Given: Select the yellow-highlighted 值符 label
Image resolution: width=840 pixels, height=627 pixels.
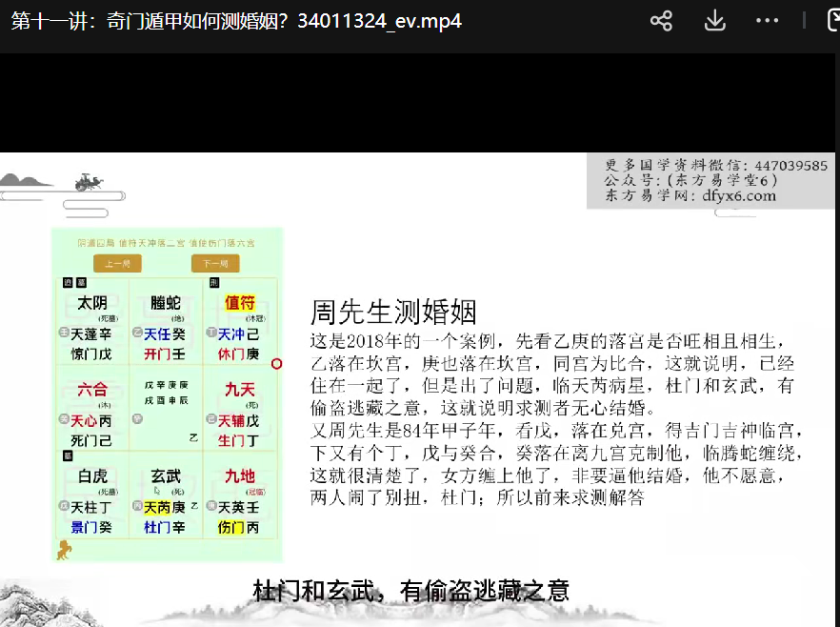Looking at the screenshot, I should click(240, 303).
